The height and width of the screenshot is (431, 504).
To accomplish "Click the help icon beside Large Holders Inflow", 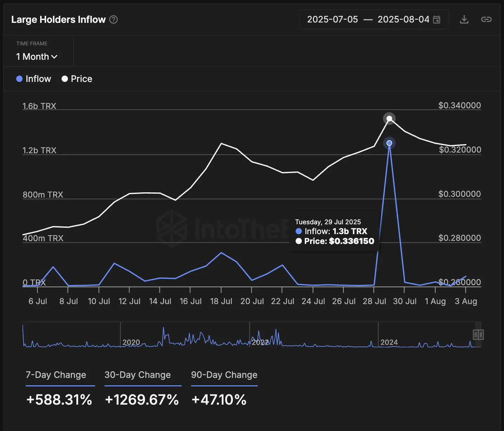I will pyautogui.click(x=113, y=20).
